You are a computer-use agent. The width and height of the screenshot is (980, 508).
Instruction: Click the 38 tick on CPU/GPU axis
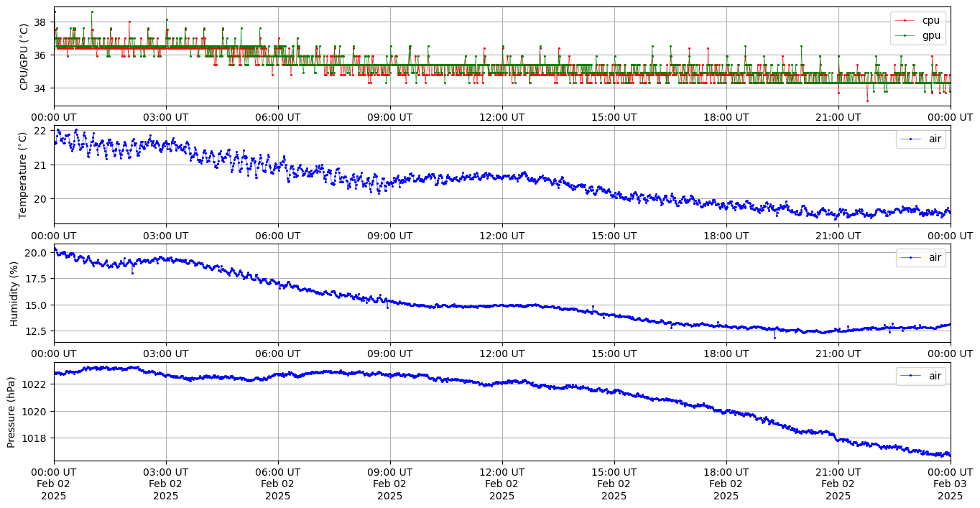click(40, 22)
